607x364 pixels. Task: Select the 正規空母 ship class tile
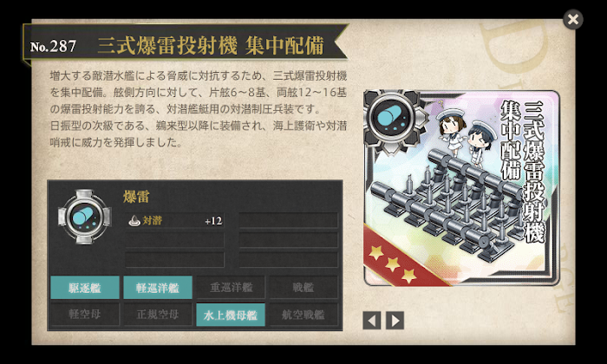pyautogui.click(x=158, y=315)
